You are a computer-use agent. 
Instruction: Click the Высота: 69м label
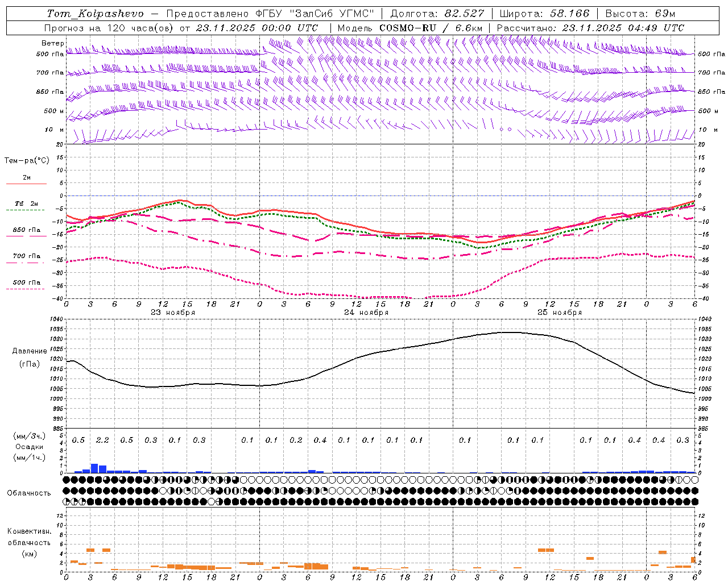pos(640,14)
